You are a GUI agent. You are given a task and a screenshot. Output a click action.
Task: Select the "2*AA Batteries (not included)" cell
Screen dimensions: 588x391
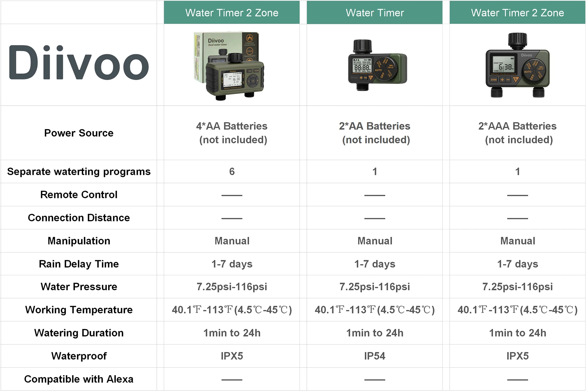375,133
